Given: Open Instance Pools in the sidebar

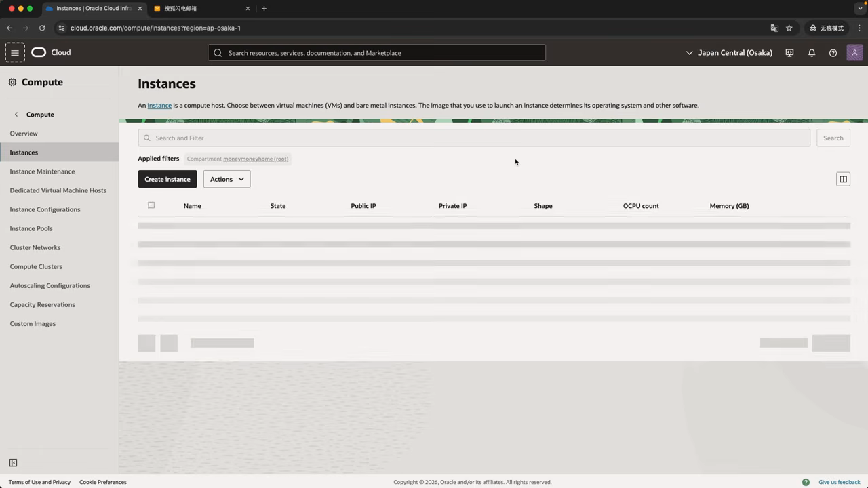Looking at the screenshot, I should click(31, 228).
